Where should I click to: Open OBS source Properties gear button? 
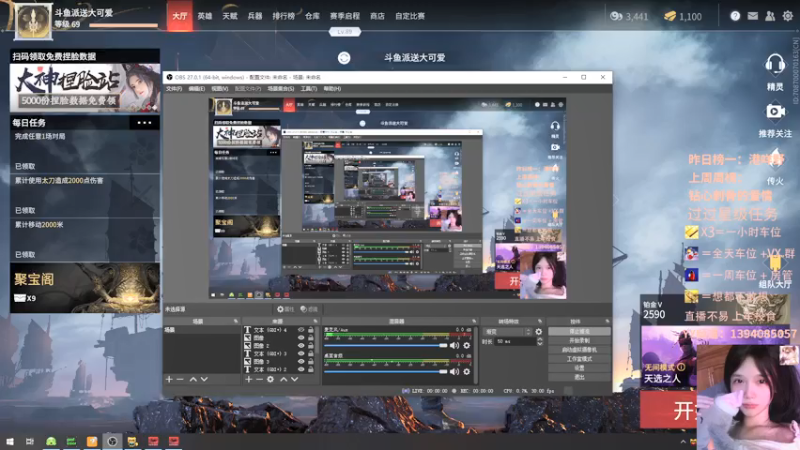point(285,309)
